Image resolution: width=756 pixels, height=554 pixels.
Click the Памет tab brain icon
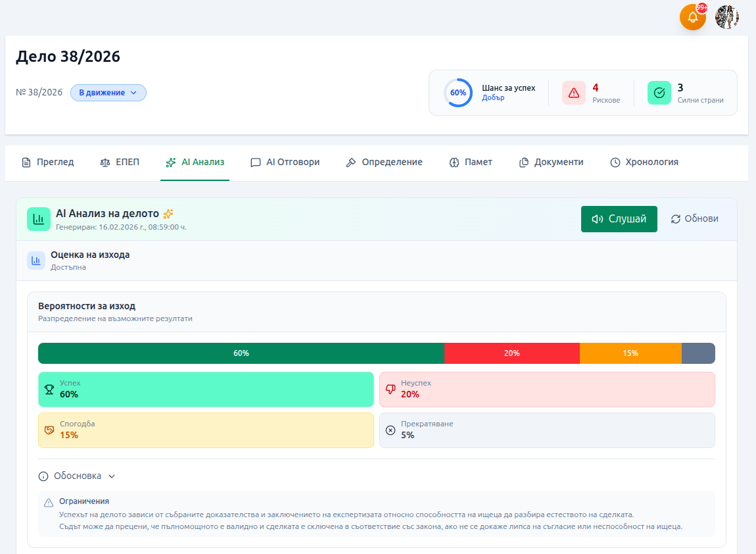point(454,163)
